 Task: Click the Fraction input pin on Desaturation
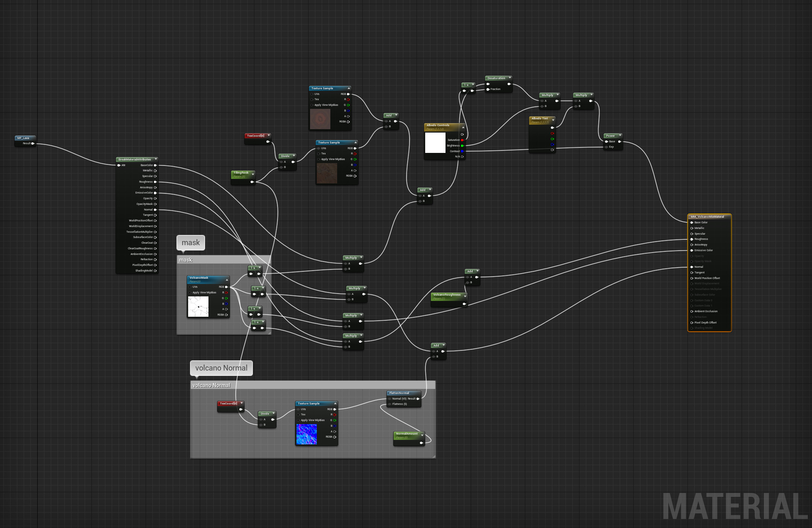coord(488,89)
